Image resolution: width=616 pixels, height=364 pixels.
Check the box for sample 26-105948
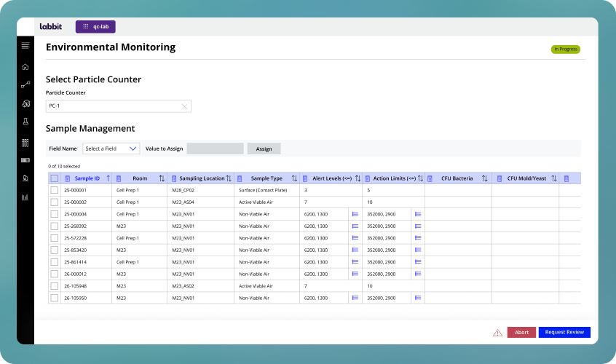coord(54,286)
